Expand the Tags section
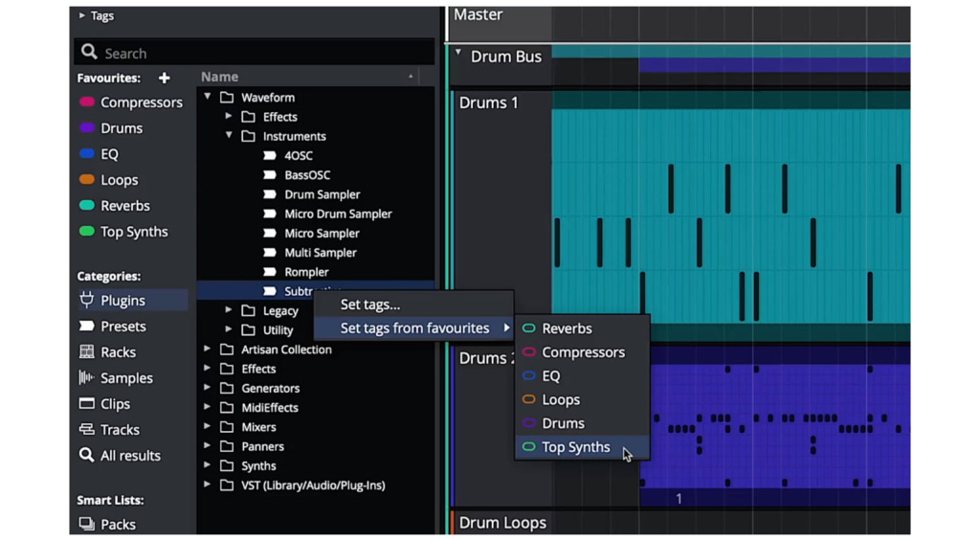The width and height of the screenshot is (980, 541). [x=82, y=15]
